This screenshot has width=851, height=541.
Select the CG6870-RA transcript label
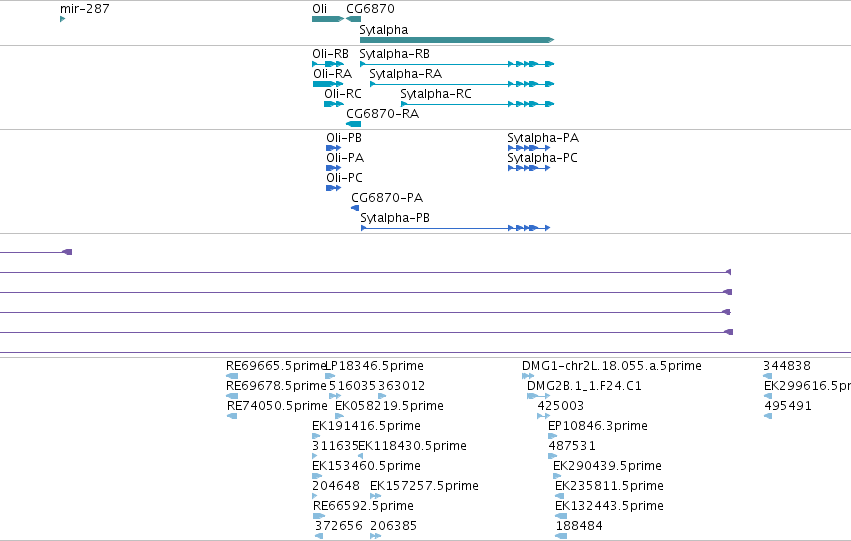[x=383, y=114]
